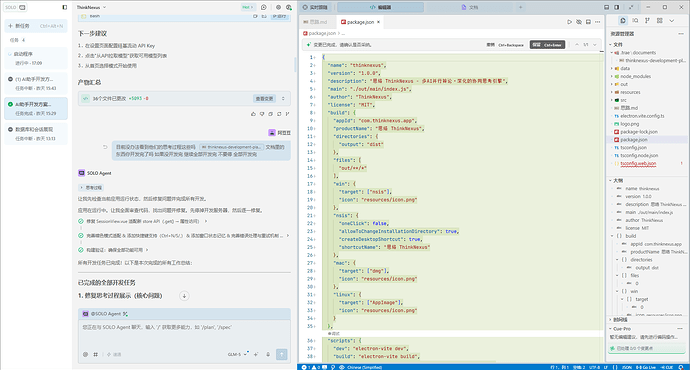Screen dimensions: 690x370
Task: Switch to the documents tab
Action: coord(470,7)
